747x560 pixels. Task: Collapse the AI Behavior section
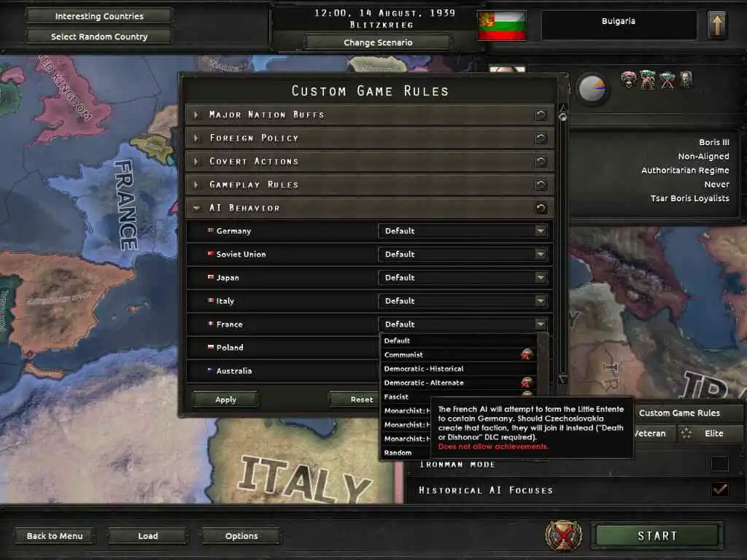click(197, 208)
